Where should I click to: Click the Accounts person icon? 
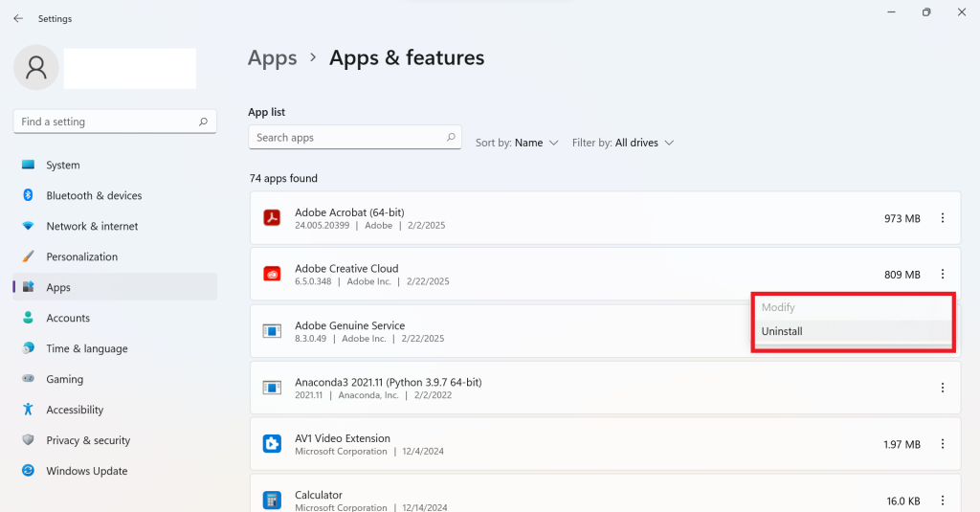pos(28,318)
